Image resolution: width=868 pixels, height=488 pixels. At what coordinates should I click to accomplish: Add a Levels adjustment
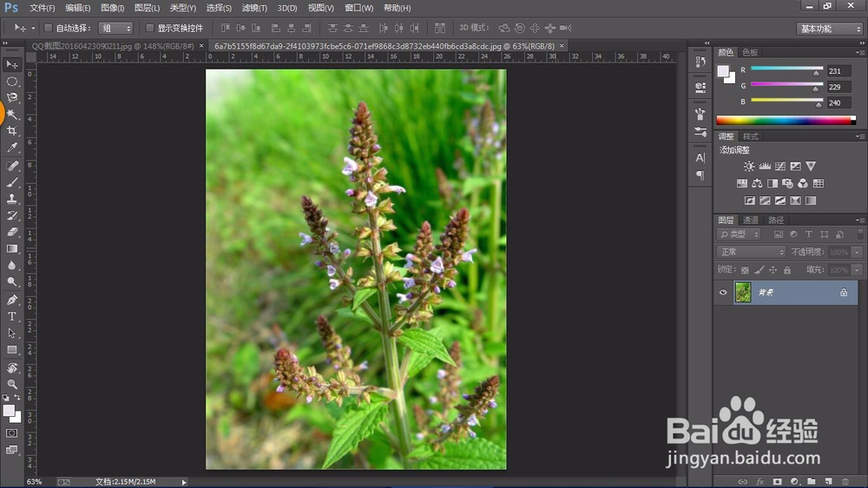pyautogui.click(x=765, y=166)
